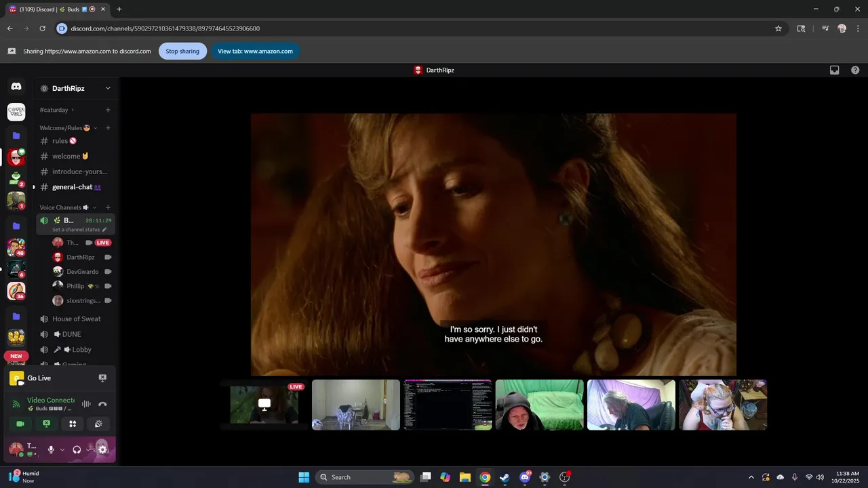Check the green voice connection signal icon

coord(16,404)
